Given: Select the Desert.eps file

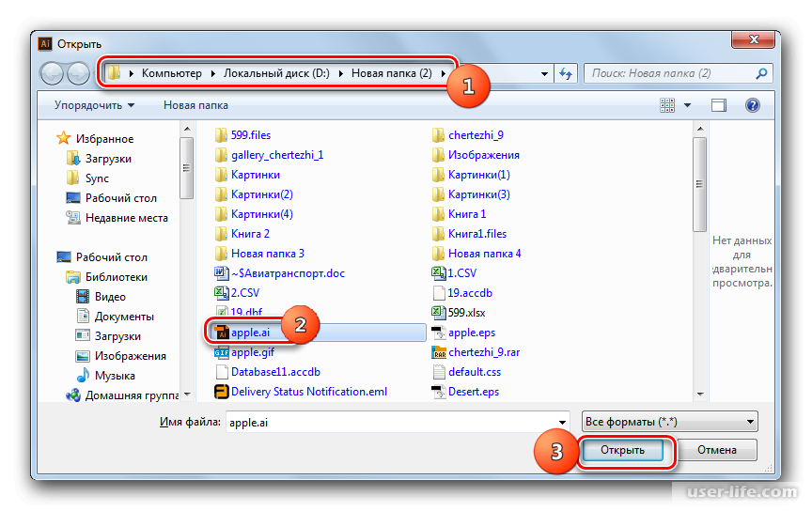Looking at the screenshot, I should [474, 392].
